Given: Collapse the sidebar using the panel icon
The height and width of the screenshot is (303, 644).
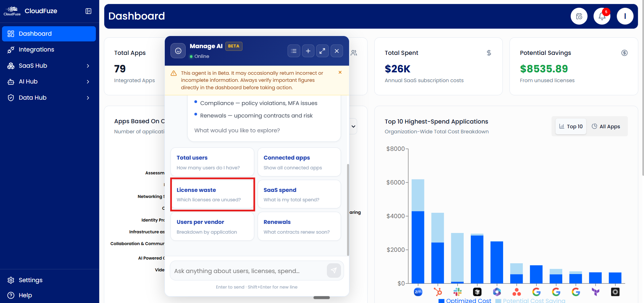Looking at the screenshot, I should click(x=88, y=11).
